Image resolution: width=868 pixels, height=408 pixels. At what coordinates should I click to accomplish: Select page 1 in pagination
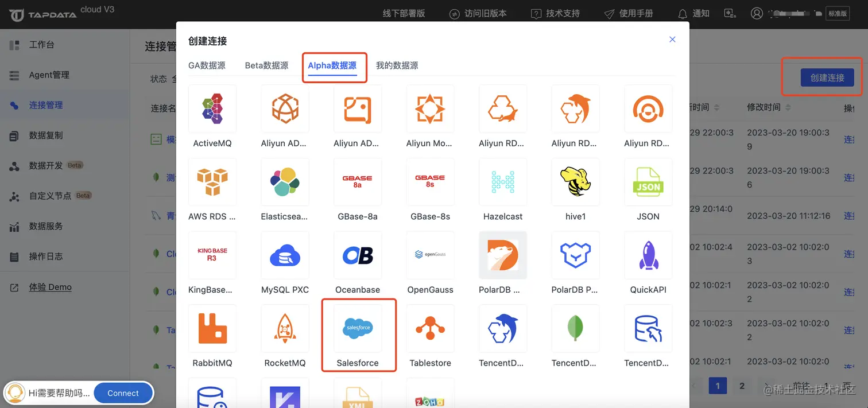[718, 386]
